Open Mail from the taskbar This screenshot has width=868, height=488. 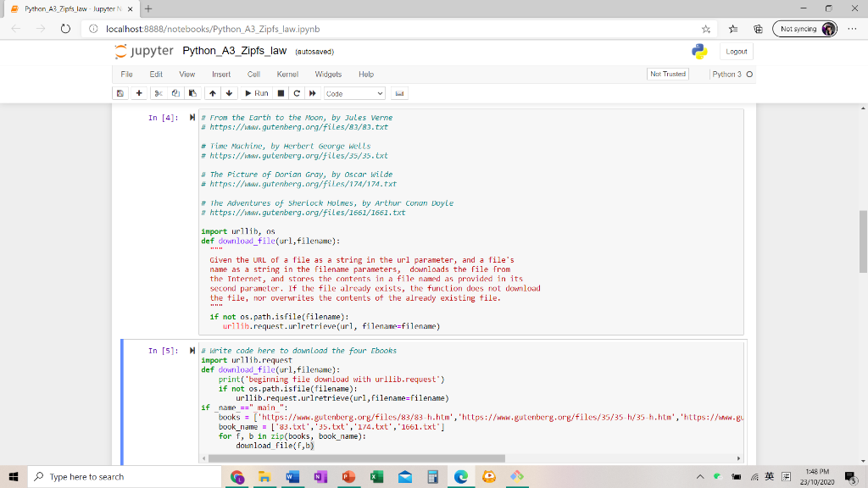pyautogui.click(x=405, y=476)
